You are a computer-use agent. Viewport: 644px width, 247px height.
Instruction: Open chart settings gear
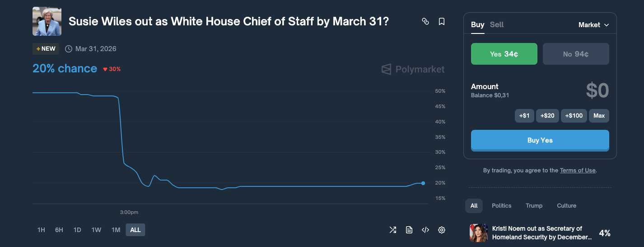[x=442, y=230]
